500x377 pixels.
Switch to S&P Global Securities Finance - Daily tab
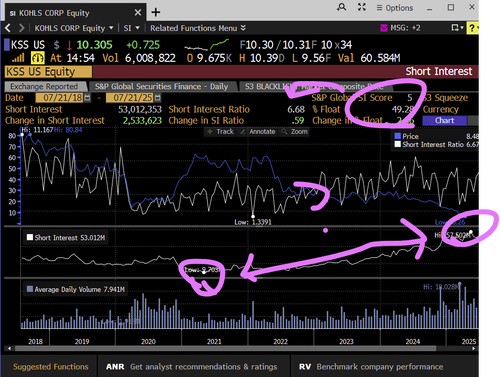[x=161, y=87]
